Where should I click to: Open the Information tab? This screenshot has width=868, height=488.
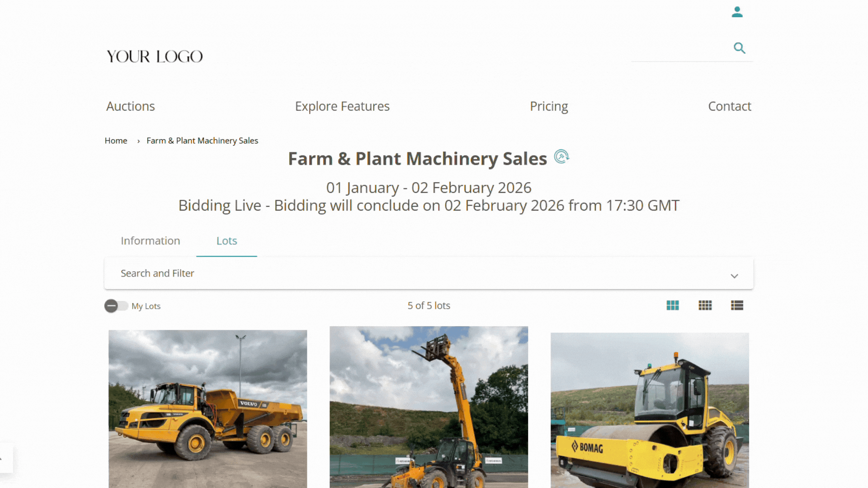pos(151,241)
